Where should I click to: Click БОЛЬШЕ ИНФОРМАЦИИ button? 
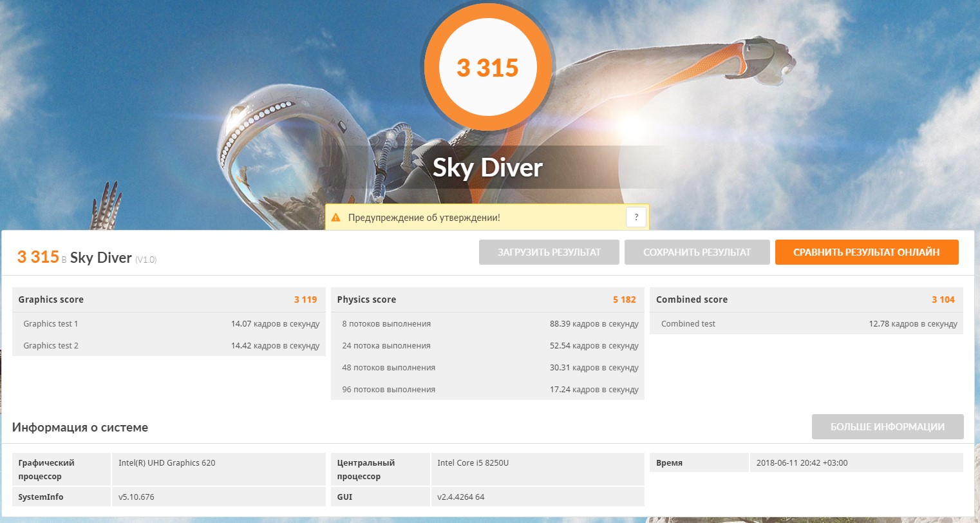[887, 427]
